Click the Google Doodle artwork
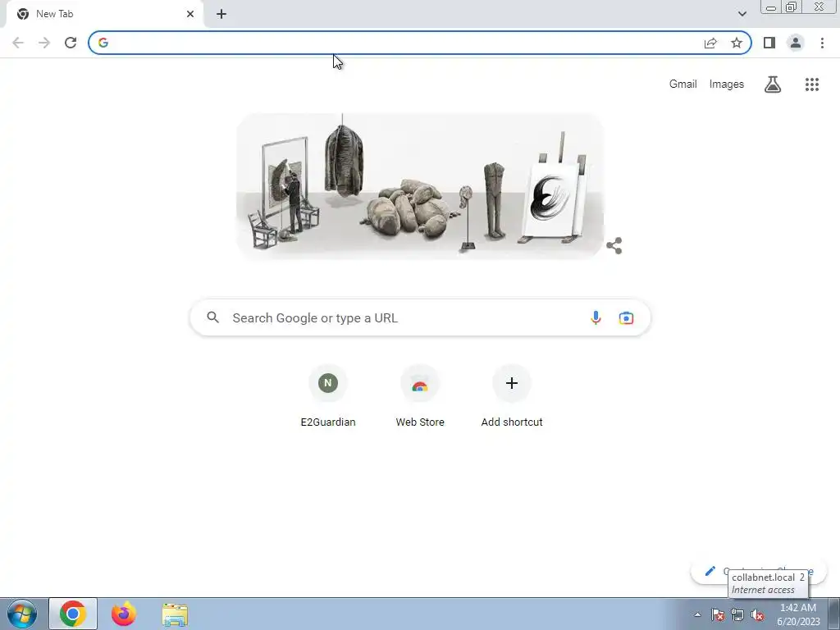 point(420,186)
